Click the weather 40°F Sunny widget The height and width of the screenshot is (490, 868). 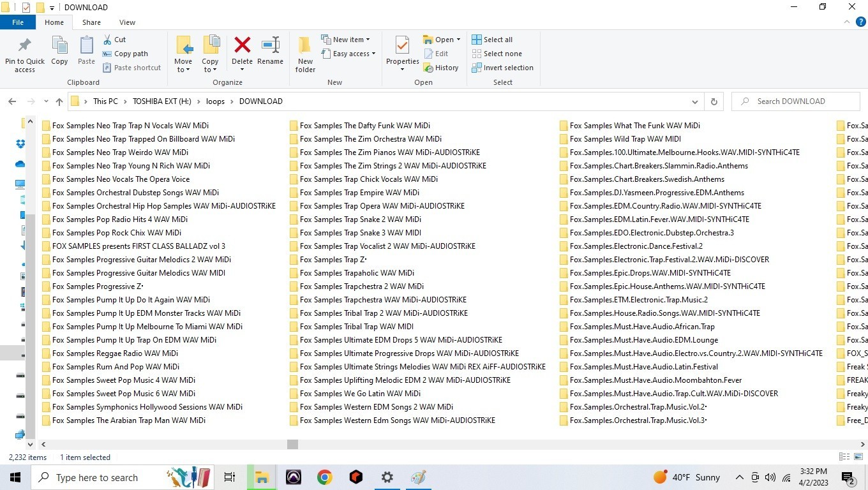[x=687, y=477]
